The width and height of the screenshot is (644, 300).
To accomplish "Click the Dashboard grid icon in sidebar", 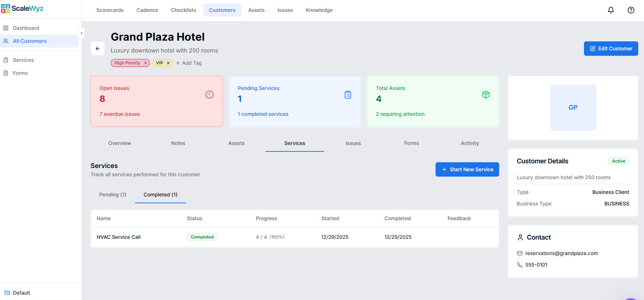I will click(6, 28).
